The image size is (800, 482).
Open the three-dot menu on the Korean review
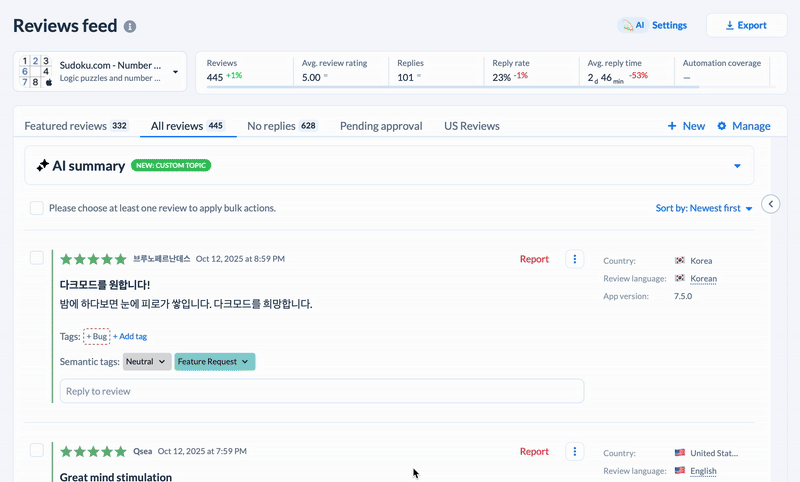tap(574, 259)
